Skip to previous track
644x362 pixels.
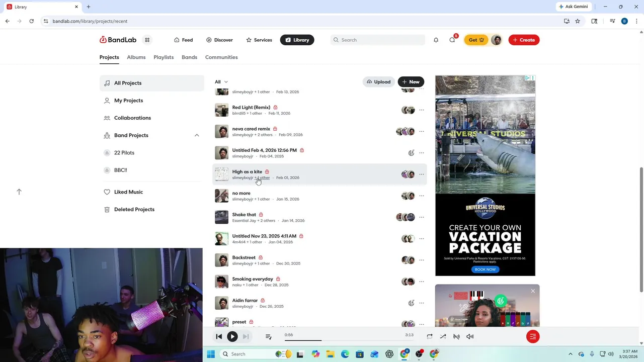point(219,336)
